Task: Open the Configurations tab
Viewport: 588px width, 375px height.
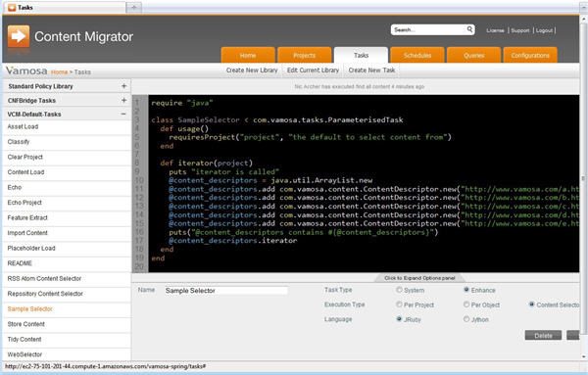Action: [530, 55]
